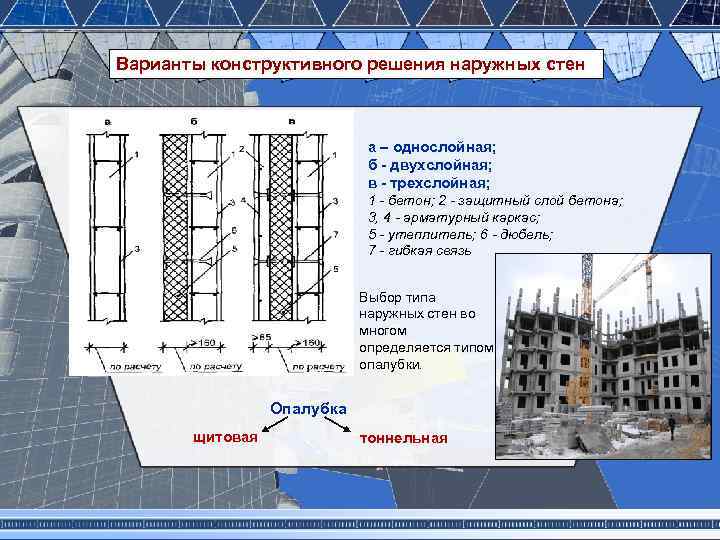Select the text 'б - двухслойная;'

click(x=430, y=165)
